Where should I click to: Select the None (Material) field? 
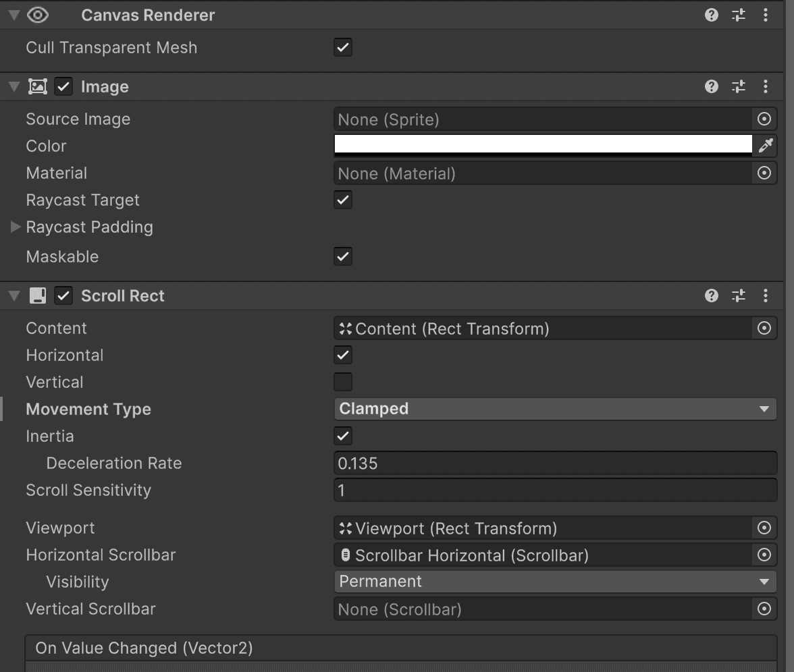click(543, 173)
